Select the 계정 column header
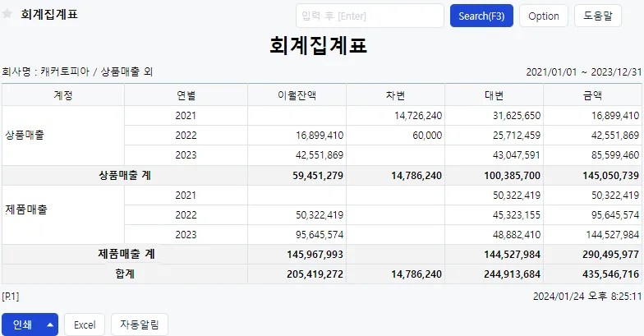This screenshot has width=644, height=336. 63,95
